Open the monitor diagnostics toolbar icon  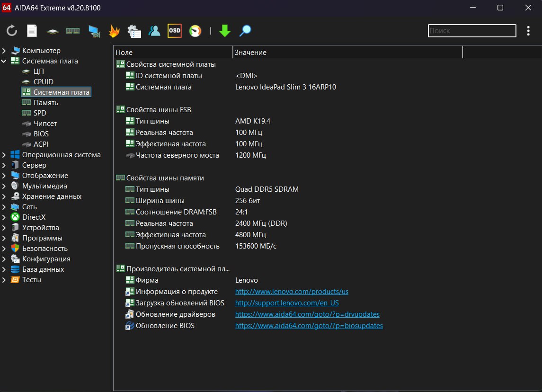pyautogui.click(x=94, y=31)
